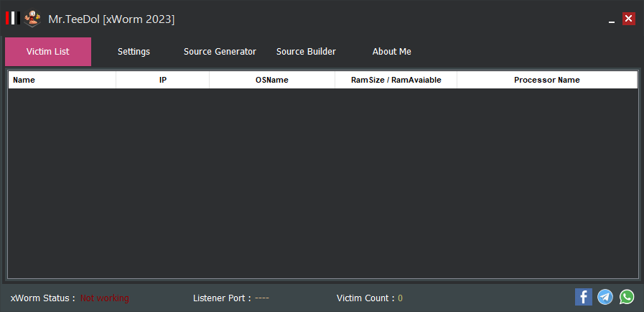Click the IP column header
Viewport: 644px width, 312px height.
point(163,80)
